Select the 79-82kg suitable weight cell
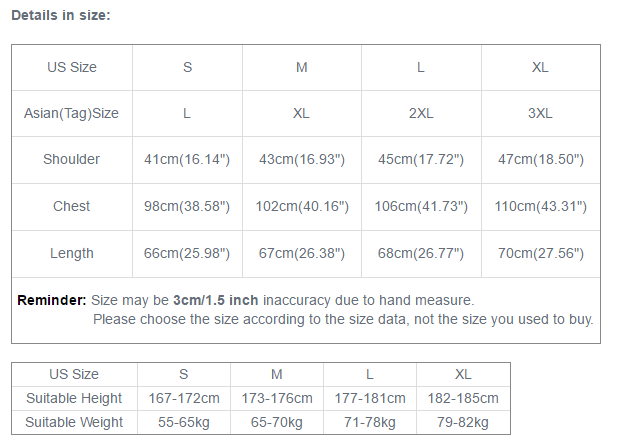 click(x=463, y=422)
